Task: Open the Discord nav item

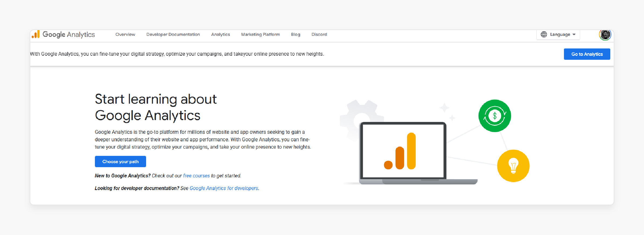Action: click(319, 34)
